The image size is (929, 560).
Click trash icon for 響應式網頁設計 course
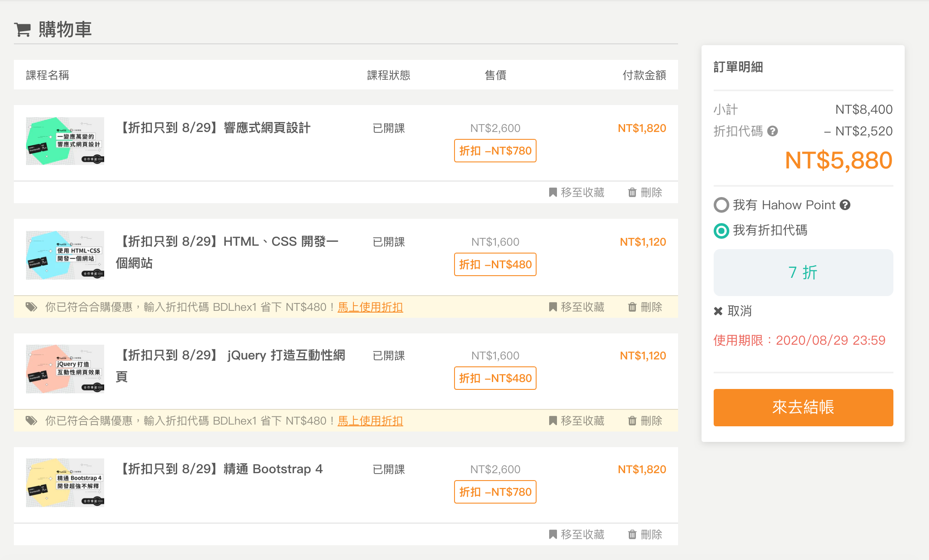[632, 192]
